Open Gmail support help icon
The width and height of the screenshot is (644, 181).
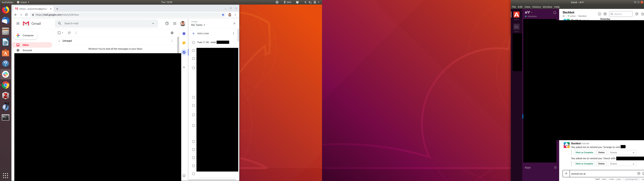(x=167, y=23)
